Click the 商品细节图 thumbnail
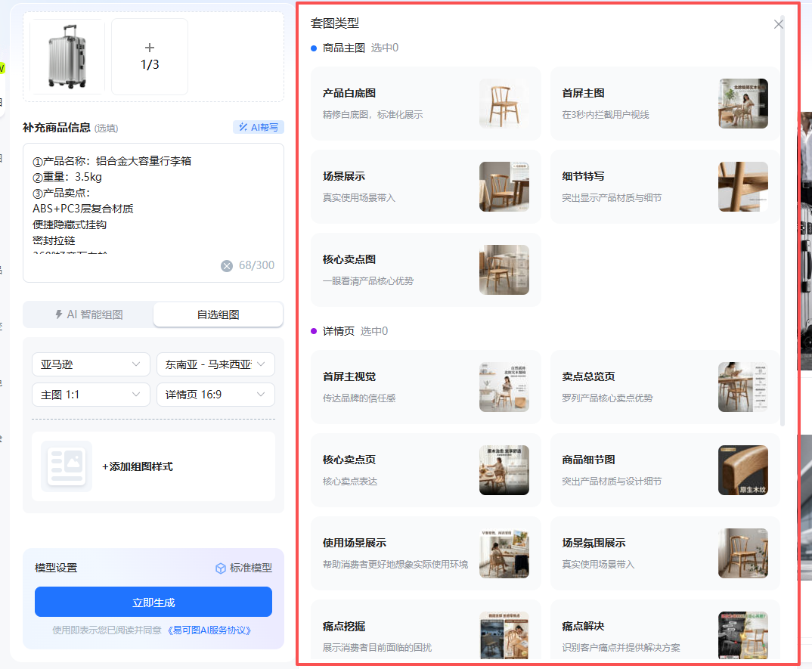This screenshot has height=669, width=812. (743, 470)
